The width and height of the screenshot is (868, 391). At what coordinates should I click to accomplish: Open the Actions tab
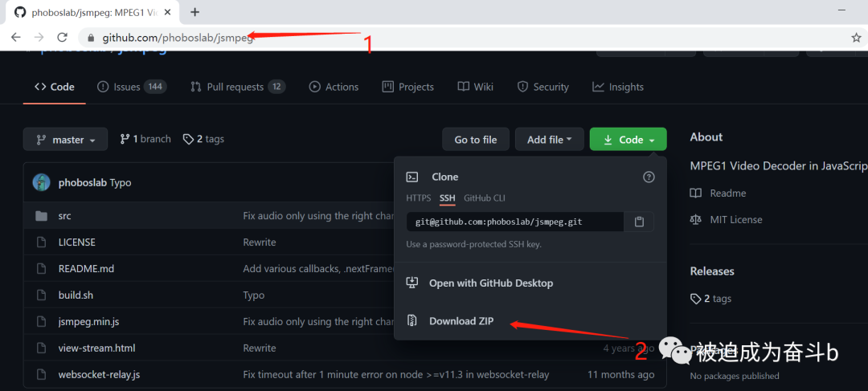click(334, 87)
